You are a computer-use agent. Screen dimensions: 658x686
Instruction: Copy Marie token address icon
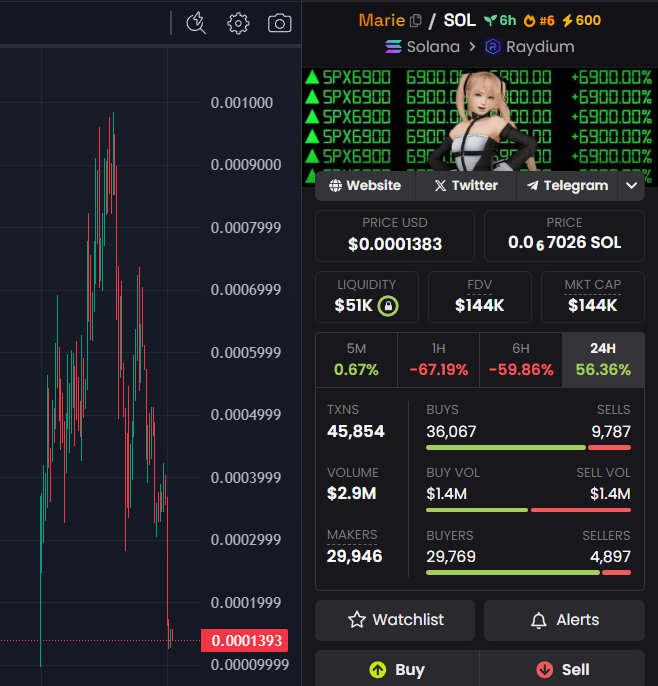tap(416, 21)
